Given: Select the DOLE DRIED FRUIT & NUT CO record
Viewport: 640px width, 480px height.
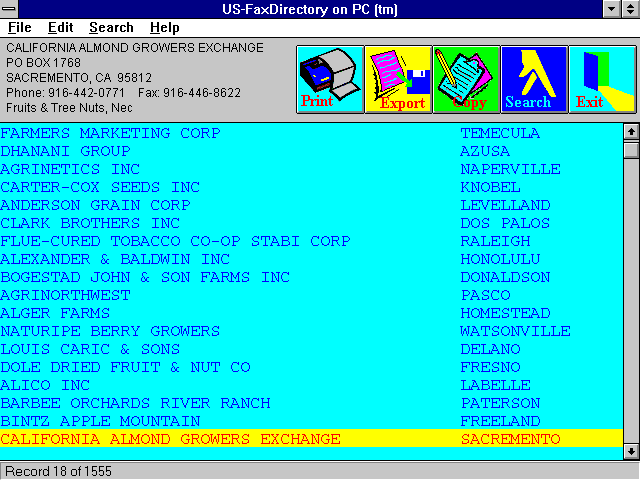Looking at the screenshot, I should pos(311,367).
